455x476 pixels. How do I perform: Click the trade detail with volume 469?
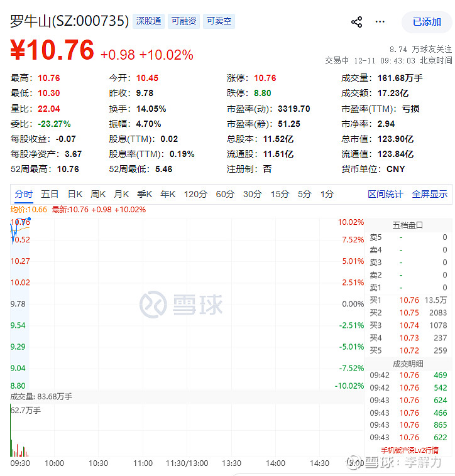[x=408, y=376]
